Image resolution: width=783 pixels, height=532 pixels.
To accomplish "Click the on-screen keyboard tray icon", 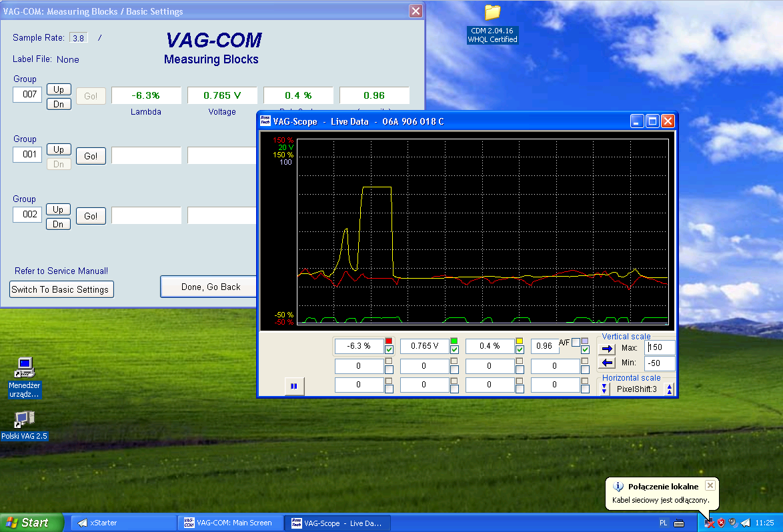I will click(x=679, y=523).
